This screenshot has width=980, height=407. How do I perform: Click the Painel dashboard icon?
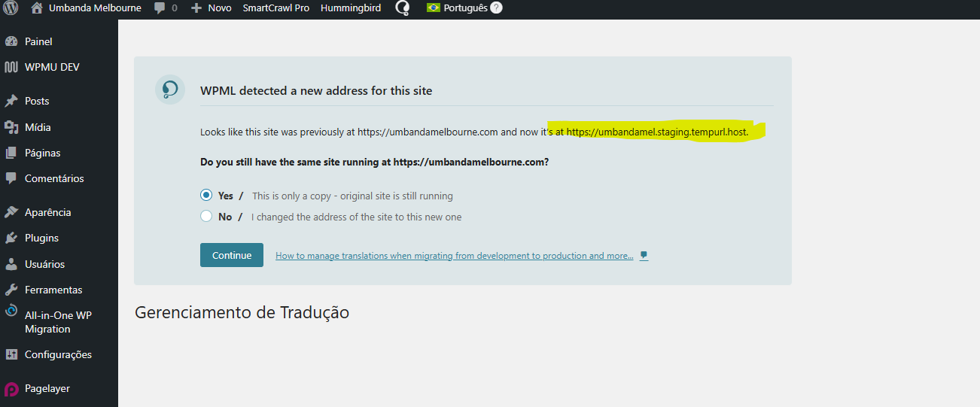[x=11, y=41]
